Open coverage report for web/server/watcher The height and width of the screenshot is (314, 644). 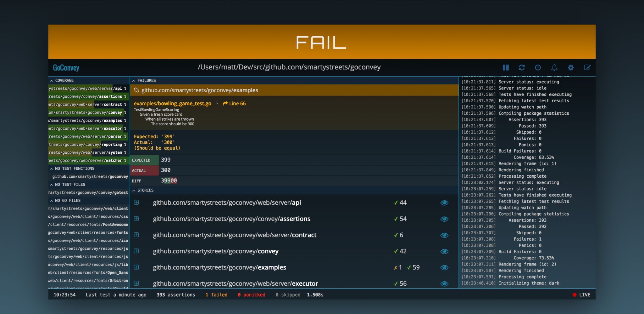[89, 161]
